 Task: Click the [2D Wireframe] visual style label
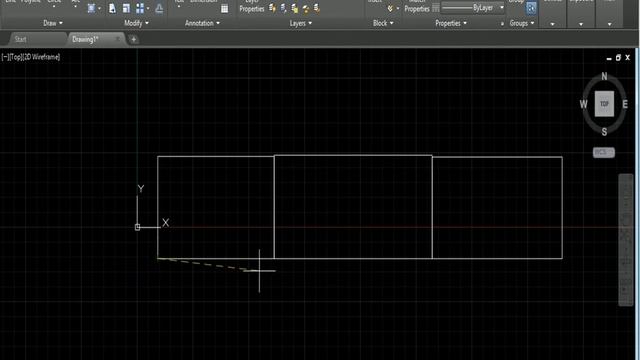coord(42,57)
